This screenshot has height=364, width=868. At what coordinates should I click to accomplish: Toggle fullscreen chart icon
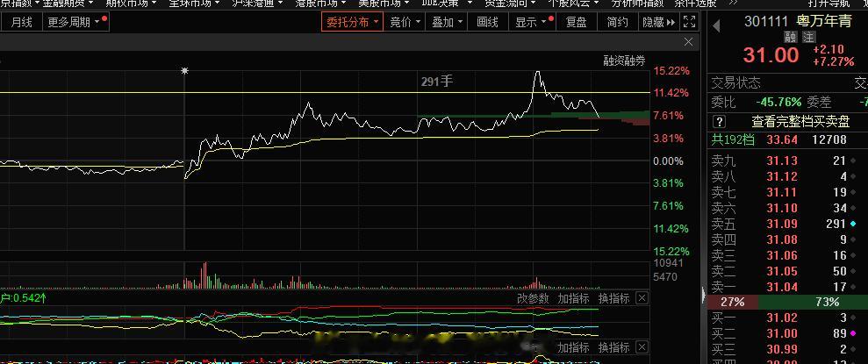click(689, 22)
